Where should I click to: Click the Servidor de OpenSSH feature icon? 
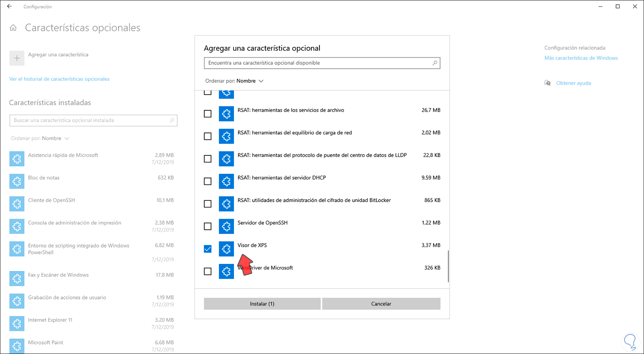point(226,226)
